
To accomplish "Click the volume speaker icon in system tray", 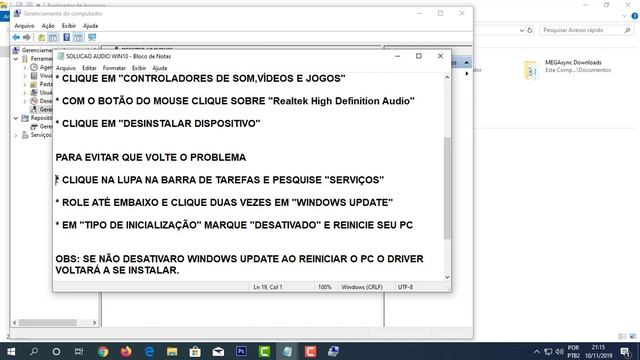I will click(x=559, y=351).
